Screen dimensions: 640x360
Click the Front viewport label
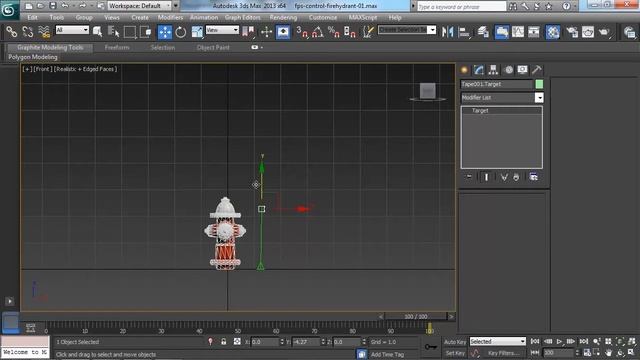[x=42, y=69]
